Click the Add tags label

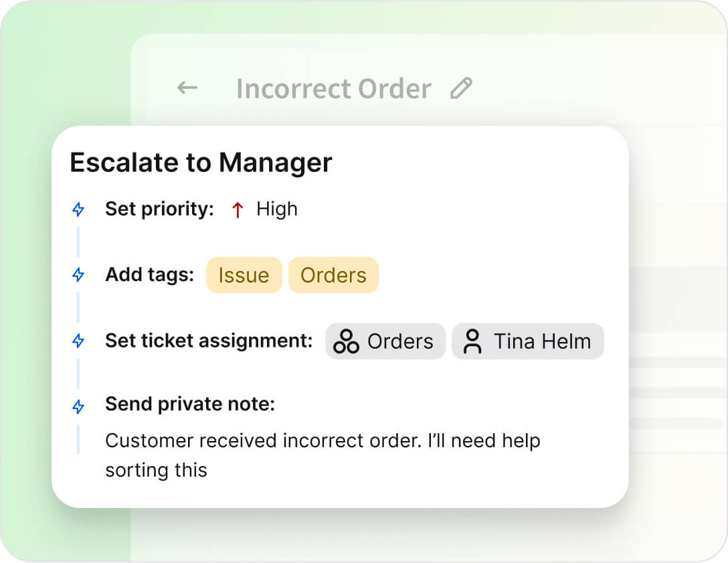(x=149, y=274)
